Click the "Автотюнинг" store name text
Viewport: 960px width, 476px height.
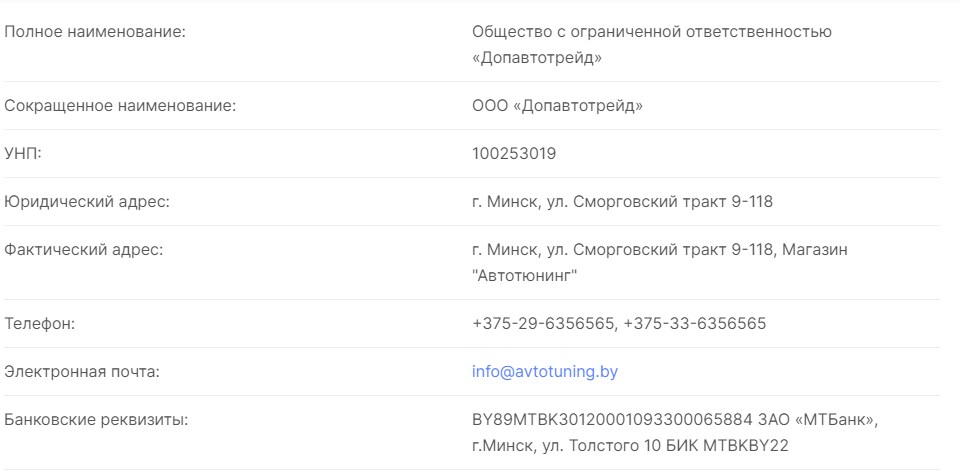click(526, 274)
